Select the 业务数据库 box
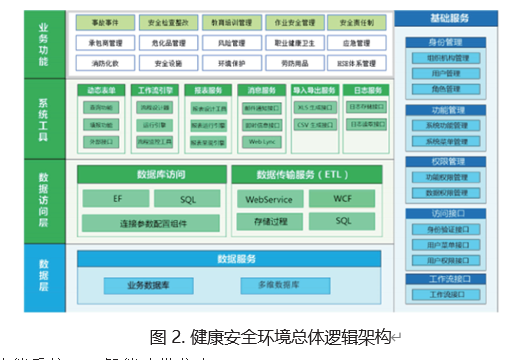 tap(149, 286)
